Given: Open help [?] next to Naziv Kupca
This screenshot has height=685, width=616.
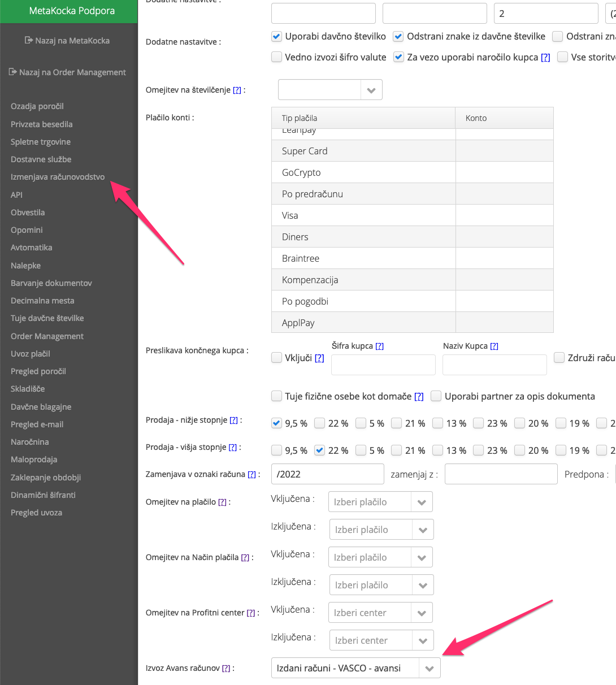Looking at the screenshot, I should [494, 346].
